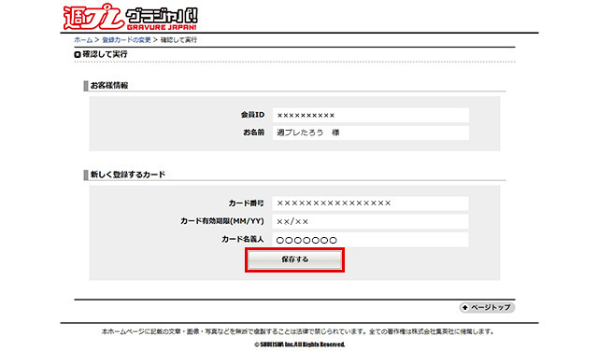
Task: Click the カード名義人 field
Action: click(370, 240)
